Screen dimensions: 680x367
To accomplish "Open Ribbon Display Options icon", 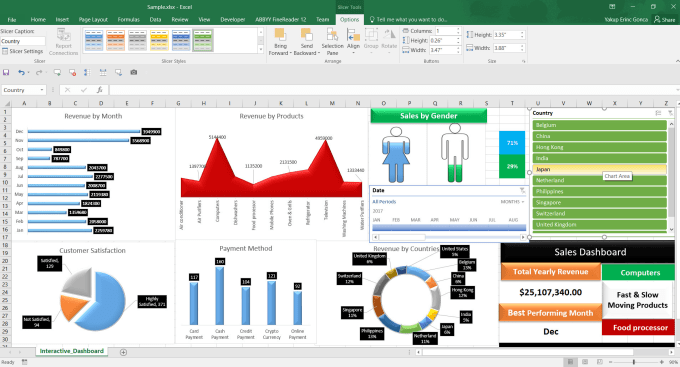I will coord(612,7).
